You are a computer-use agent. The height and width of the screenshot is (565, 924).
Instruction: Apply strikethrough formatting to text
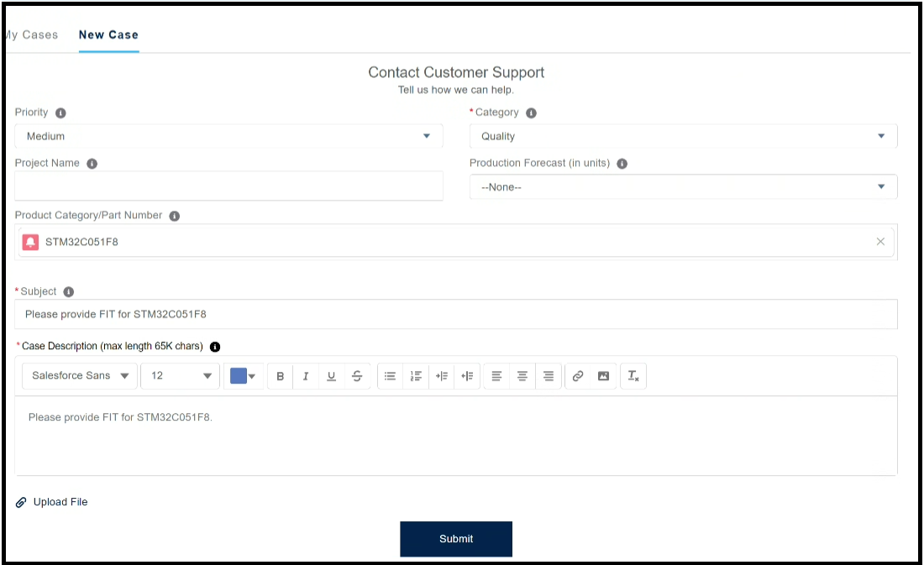[x=357, y=376]
